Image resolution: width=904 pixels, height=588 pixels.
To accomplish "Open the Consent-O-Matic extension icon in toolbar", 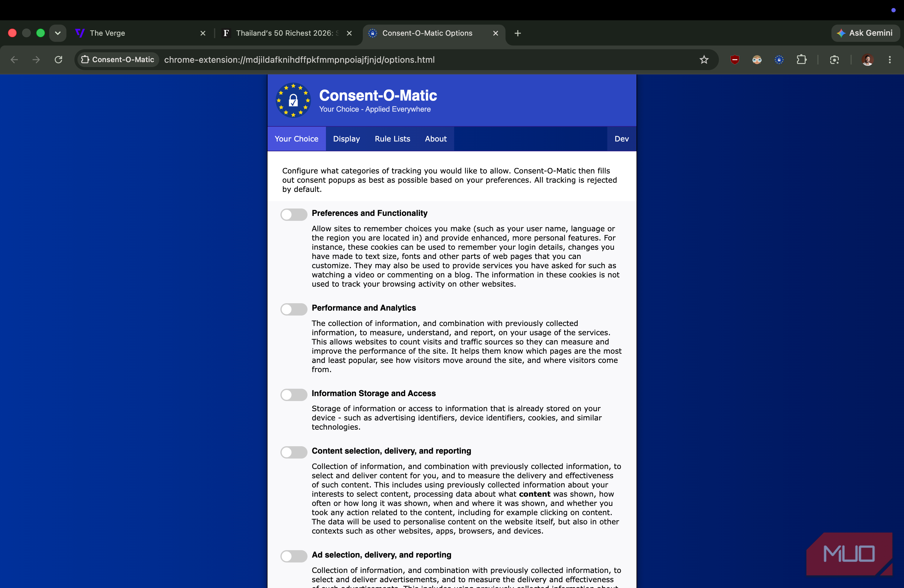I will pos(779,60).
